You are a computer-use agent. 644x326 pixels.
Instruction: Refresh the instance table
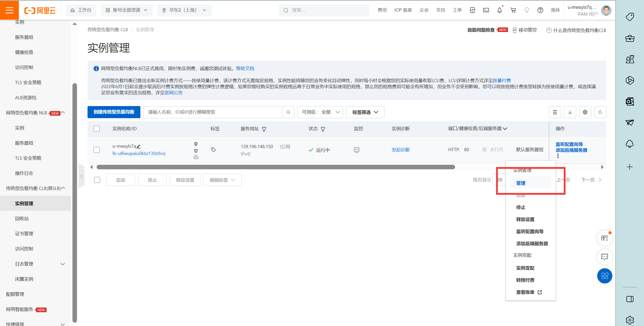(x=600, y=112)
